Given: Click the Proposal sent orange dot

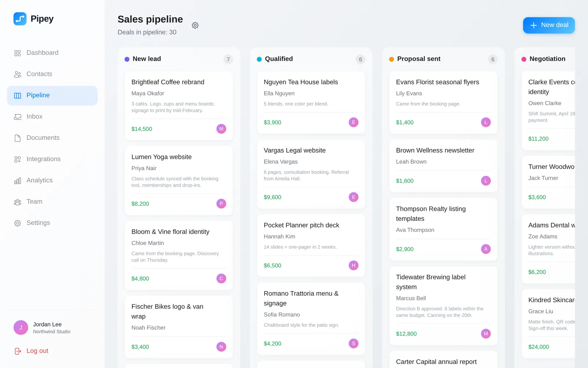Looking at the screenshot, I should [391, 59].
